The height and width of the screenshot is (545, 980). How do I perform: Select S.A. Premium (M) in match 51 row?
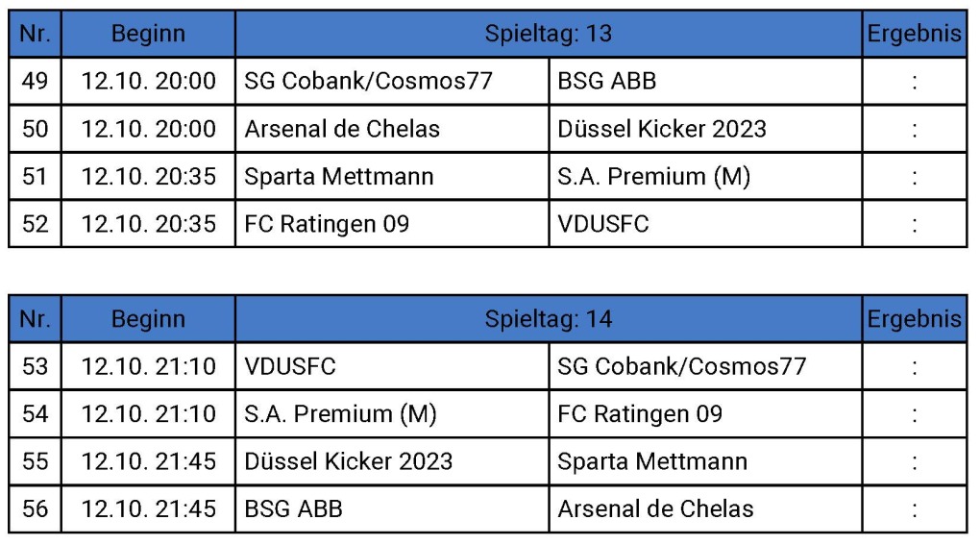point(653,177)
